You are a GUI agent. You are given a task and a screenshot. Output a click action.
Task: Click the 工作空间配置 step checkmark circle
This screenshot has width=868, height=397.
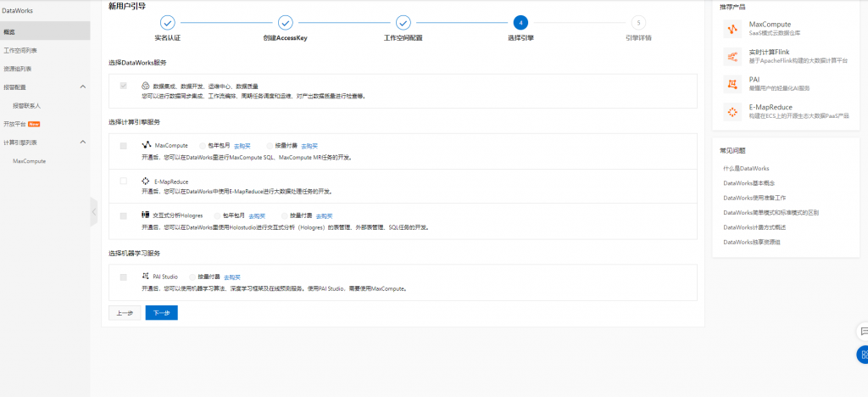403,23
